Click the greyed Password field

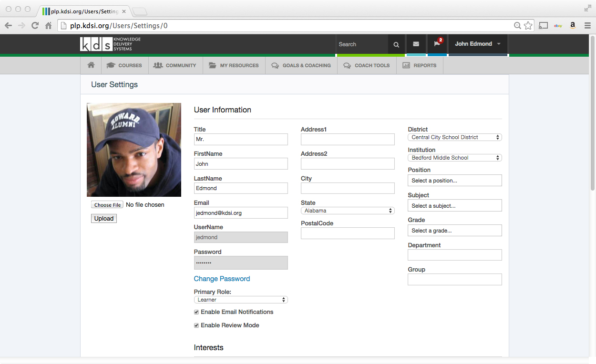[x=241, y=263]
